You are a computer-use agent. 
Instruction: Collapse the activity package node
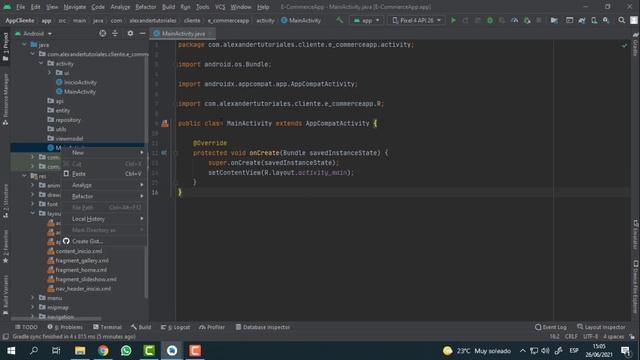point(41,63)
